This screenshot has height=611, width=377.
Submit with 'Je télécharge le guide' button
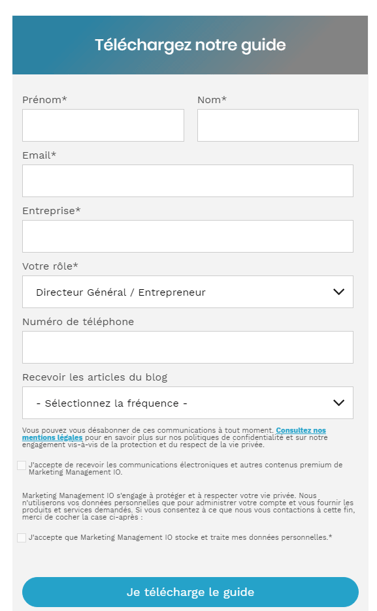coord(190,592)
